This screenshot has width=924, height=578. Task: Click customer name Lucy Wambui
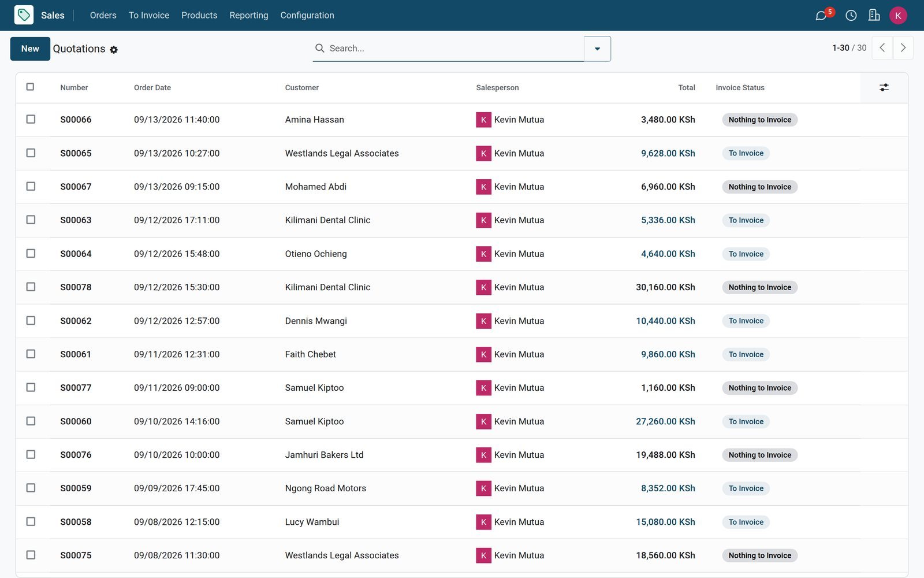click(312, 522)
